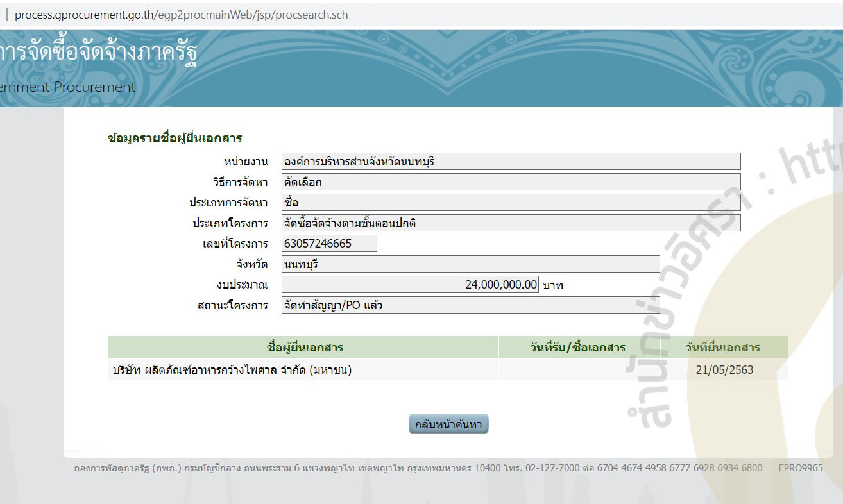843x504 pixels.
Task: Focus the สถานะโครงการ status field
Action: point(470,305)
